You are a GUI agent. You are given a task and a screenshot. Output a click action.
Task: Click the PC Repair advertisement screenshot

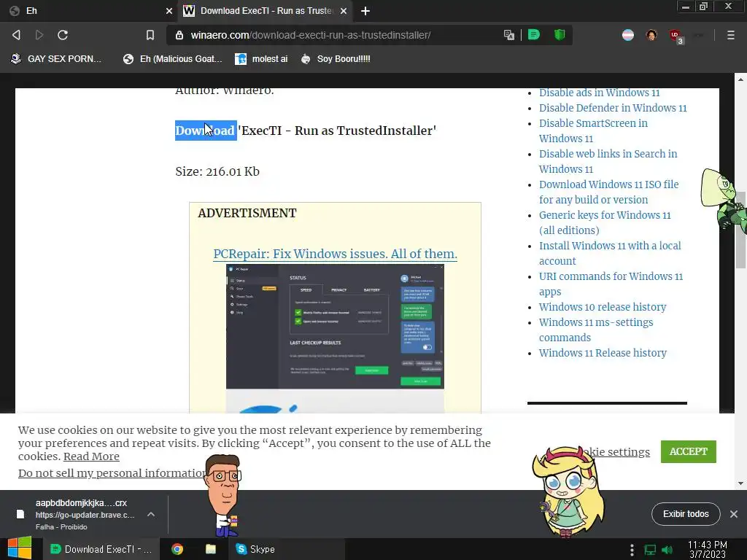pos(335,327)
